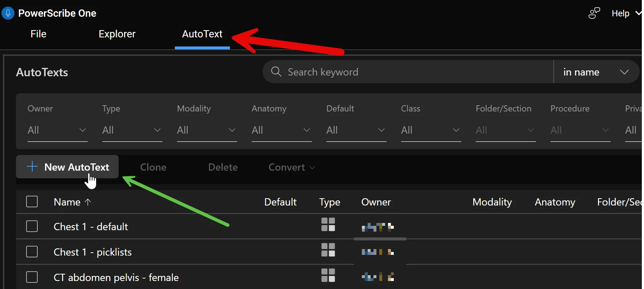The width and height of the screenshot is (644, 289).
Task: Select 'CT abdomen pelvis - female' row name
Action: pos(116,277)
